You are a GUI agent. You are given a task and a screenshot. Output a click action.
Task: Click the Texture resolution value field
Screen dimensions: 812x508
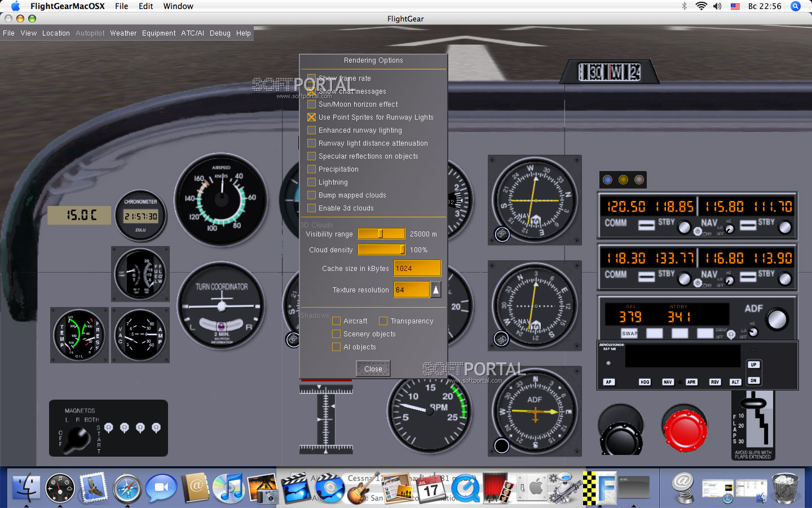coord(412,290)
